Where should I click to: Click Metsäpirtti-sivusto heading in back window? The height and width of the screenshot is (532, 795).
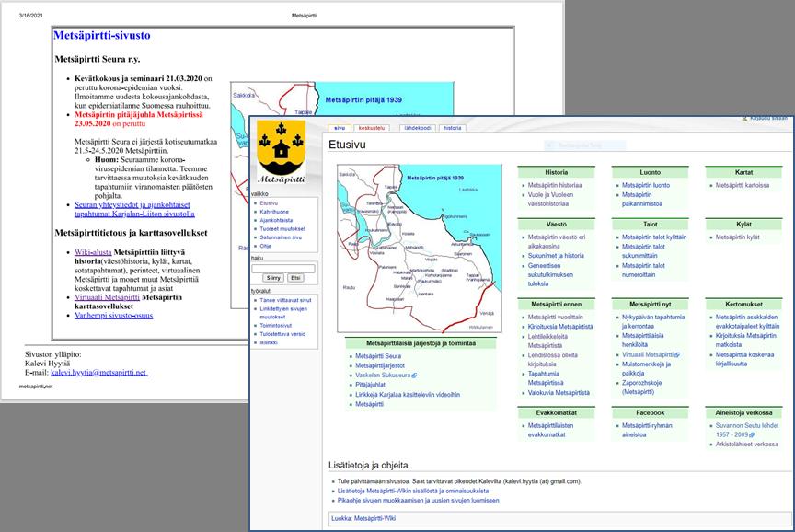[102, 36]
